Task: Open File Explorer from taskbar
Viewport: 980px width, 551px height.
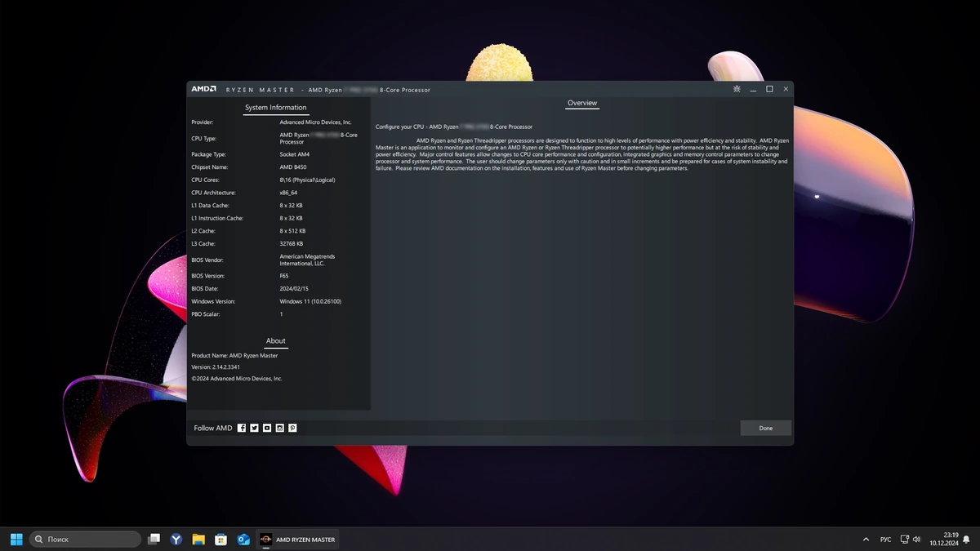Action: pyautogui.click(x=198, y=539)
